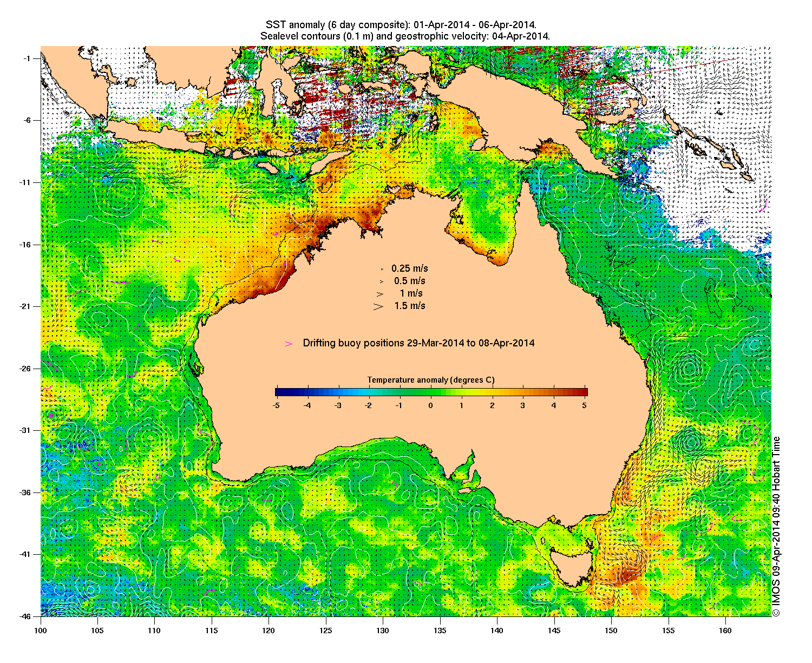Click the colorbar tick label 0

click(x=431, y=405)
